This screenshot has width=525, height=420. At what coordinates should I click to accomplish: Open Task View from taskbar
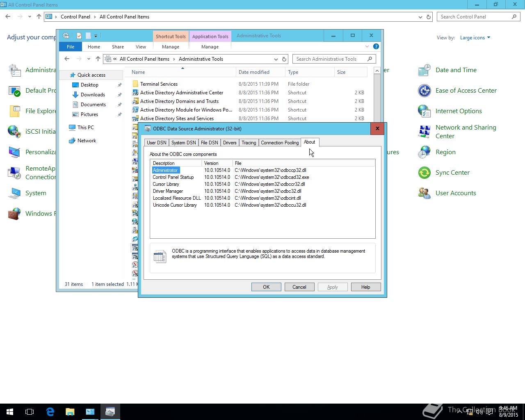30,412
